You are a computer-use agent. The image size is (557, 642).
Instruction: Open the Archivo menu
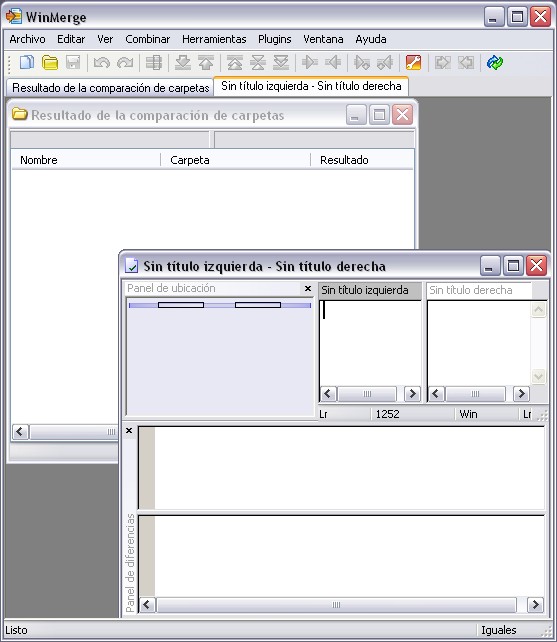tap(27, 39)
